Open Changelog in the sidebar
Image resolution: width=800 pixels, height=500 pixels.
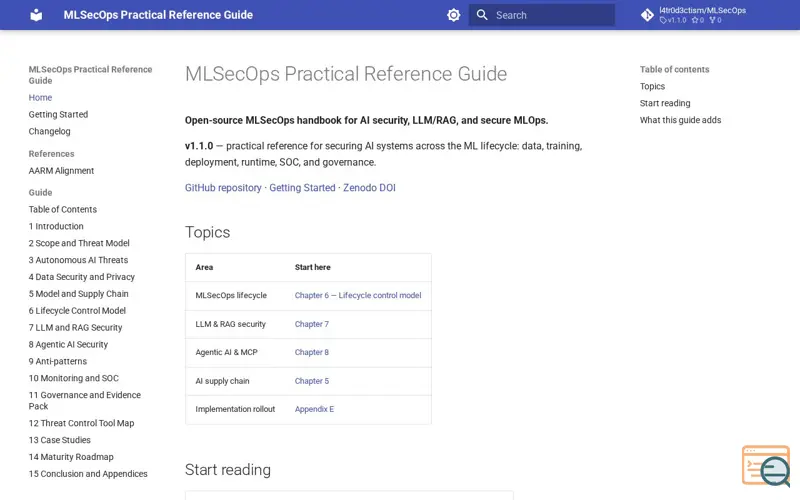click(x=49, y=131)
